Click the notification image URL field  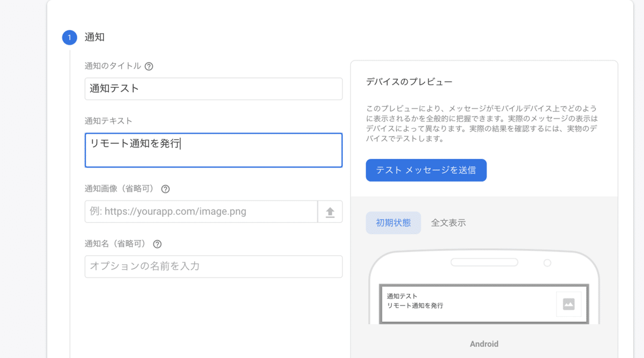click(201, 211)
